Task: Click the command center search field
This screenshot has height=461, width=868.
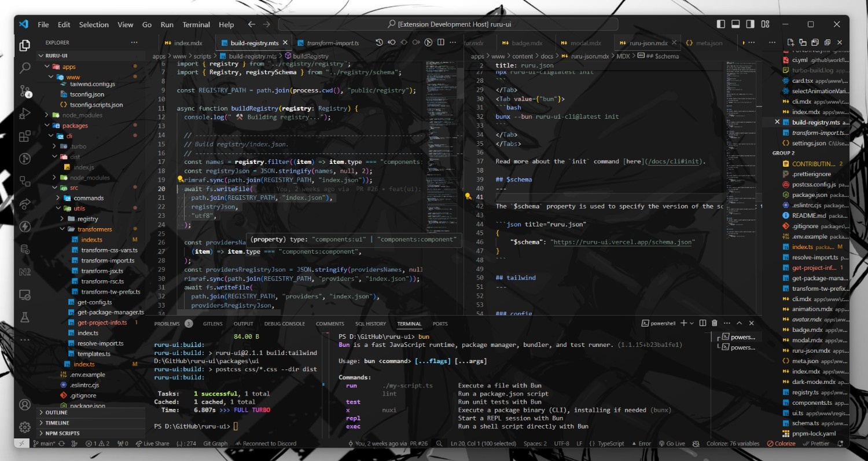Action: [448, 24]
